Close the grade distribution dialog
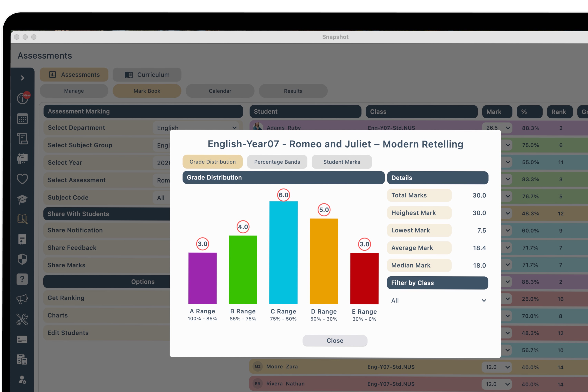The height and width of the screenshot is (392, 588). [335, 340]
